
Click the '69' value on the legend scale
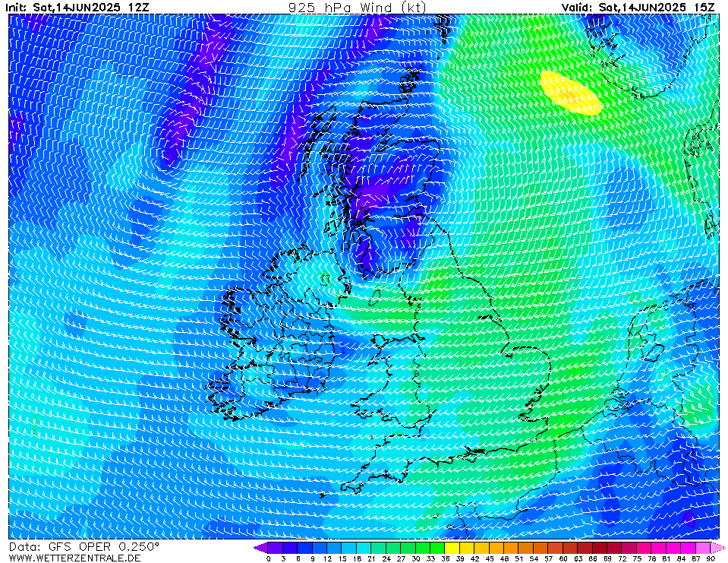(607, 558)
